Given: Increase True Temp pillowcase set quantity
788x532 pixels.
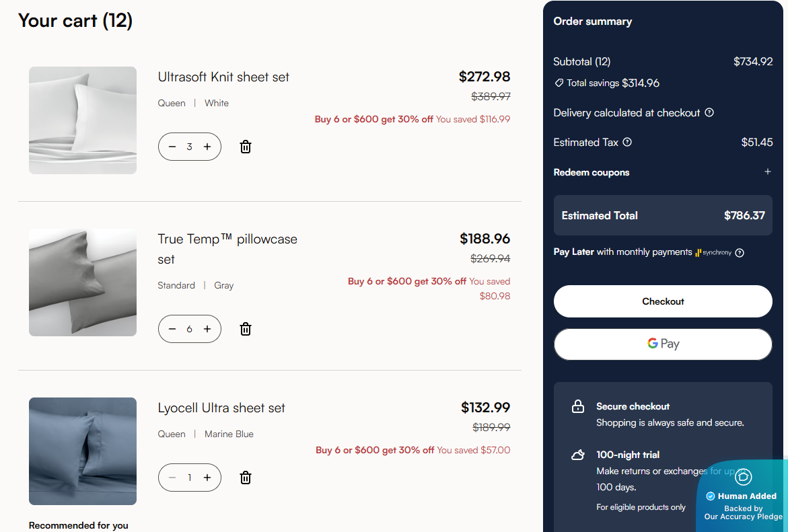Looking at the screenshot, I should (207, 329).
